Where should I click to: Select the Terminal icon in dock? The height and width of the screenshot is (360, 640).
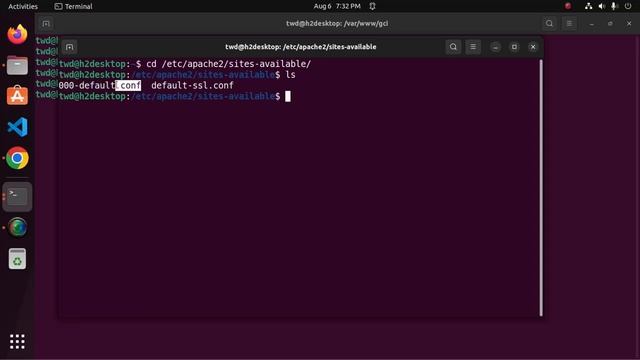click(17, 197)
